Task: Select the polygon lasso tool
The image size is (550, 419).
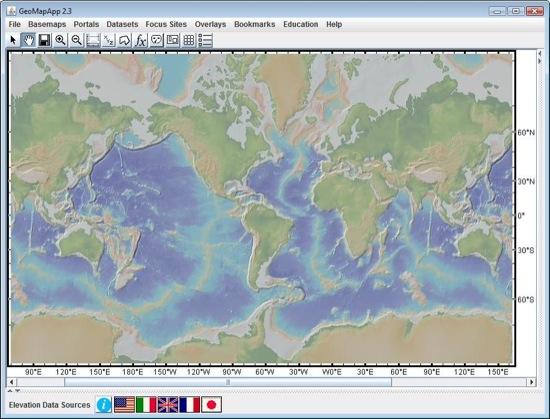Action: [124, 40]
